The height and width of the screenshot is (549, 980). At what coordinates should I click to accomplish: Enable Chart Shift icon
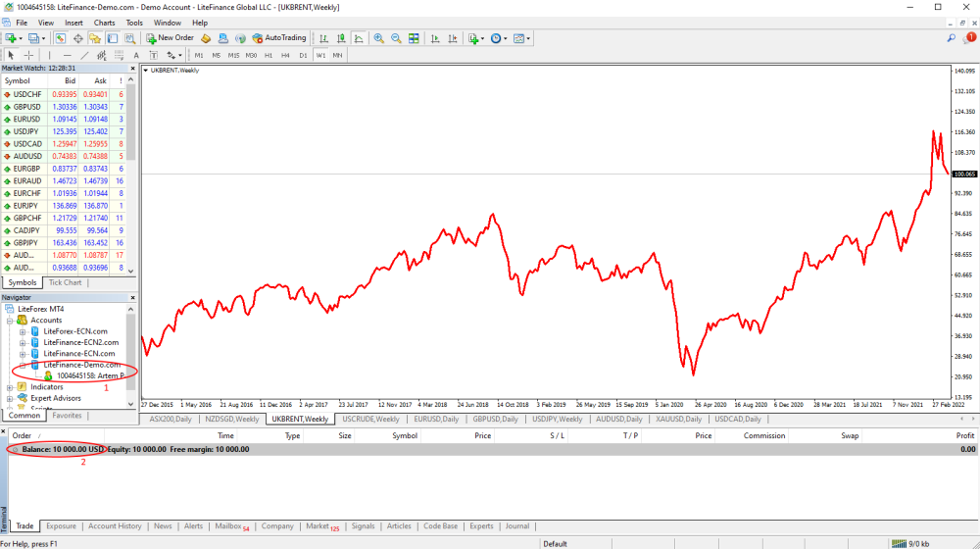click(453, 38)
